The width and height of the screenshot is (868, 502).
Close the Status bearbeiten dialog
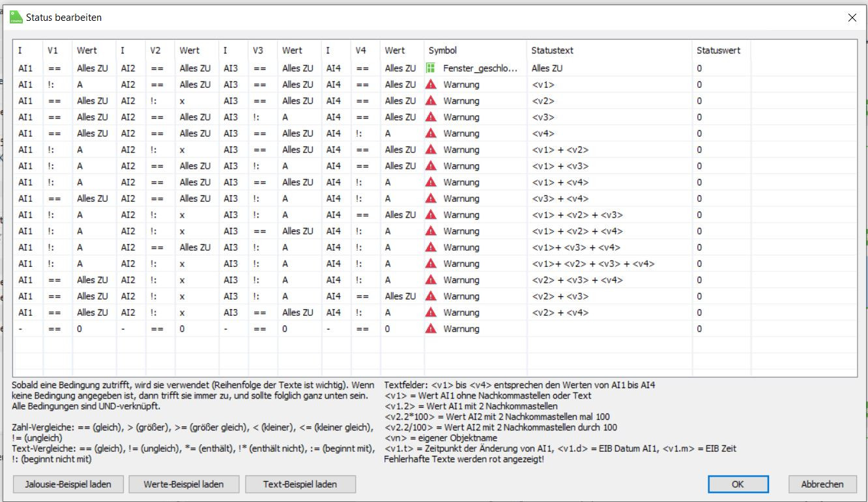pyautogui.click(x=852, y=18)
